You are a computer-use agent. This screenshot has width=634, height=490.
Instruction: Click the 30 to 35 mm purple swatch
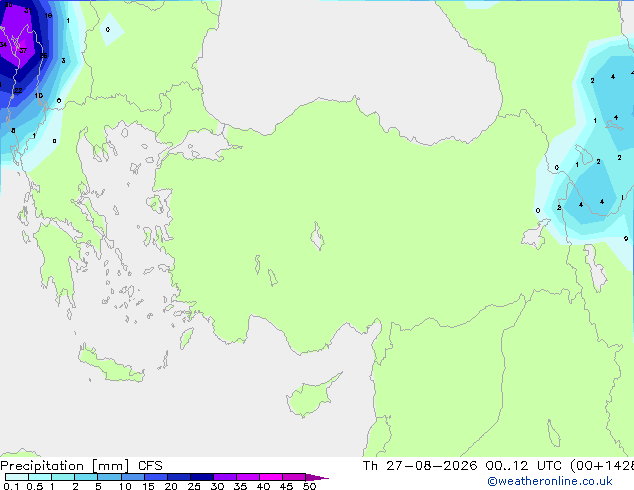pos(225,477)
